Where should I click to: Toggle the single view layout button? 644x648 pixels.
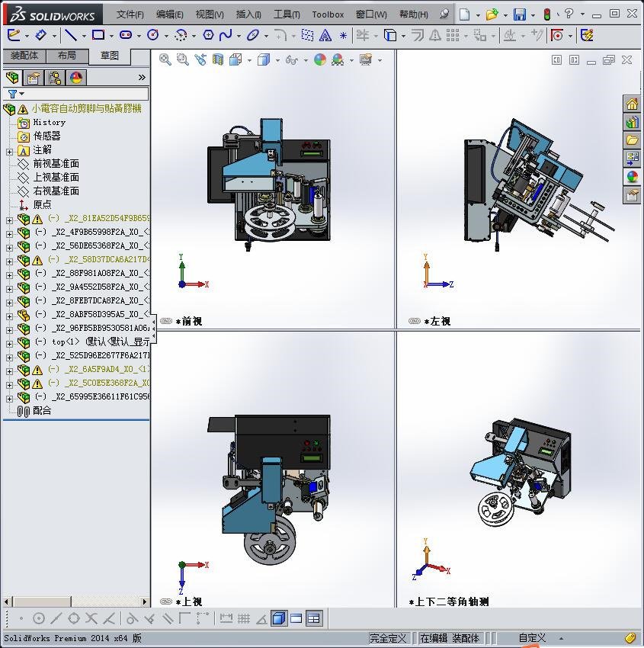[x=280, y=618]
